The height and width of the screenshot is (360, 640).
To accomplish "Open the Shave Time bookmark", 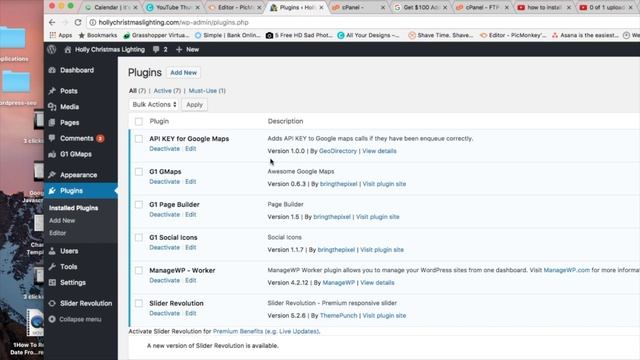I will (441, 36).
